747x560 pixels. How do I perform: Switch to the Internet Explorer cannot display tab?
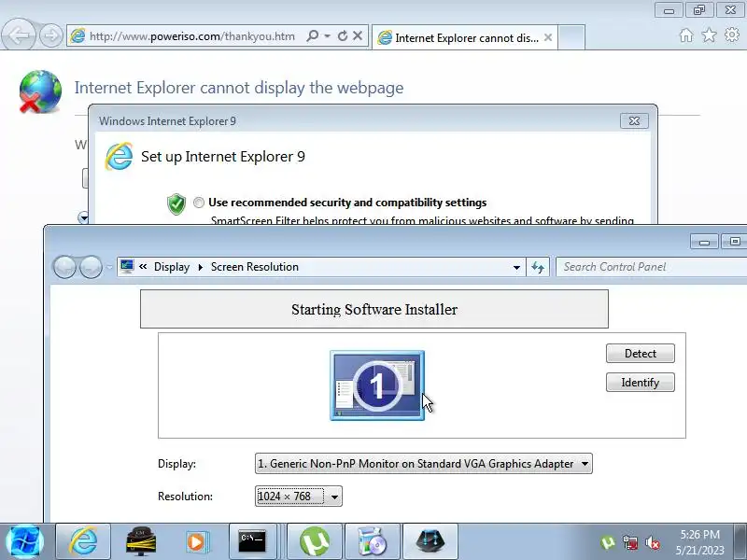464,37
